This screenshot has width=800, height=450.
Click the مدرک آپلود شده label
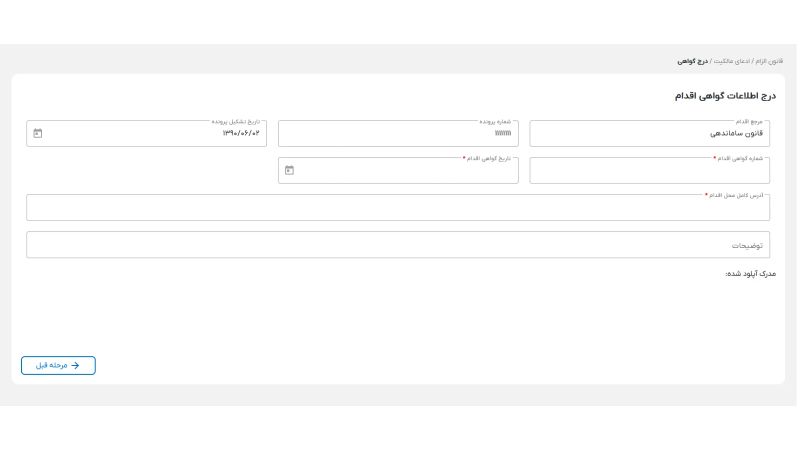tap(750, 273)
